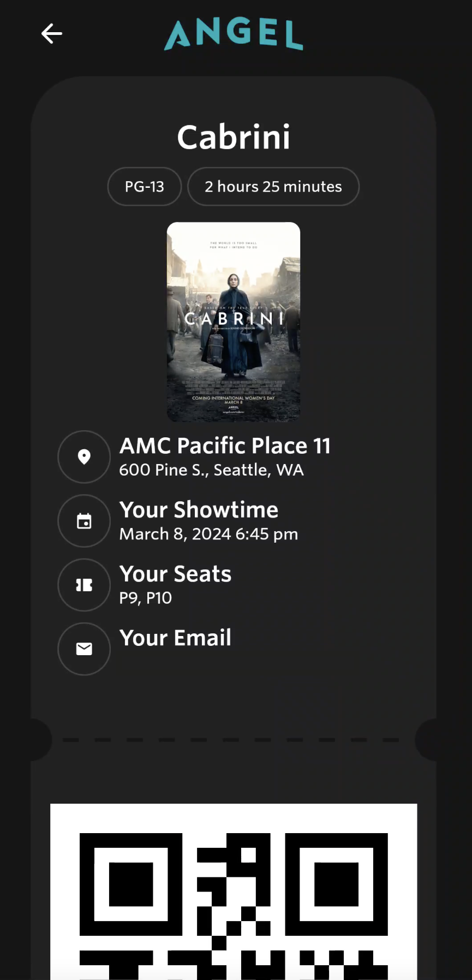Click the email envelope icon
The image size is (472, 980).
[x=84, y=649]
